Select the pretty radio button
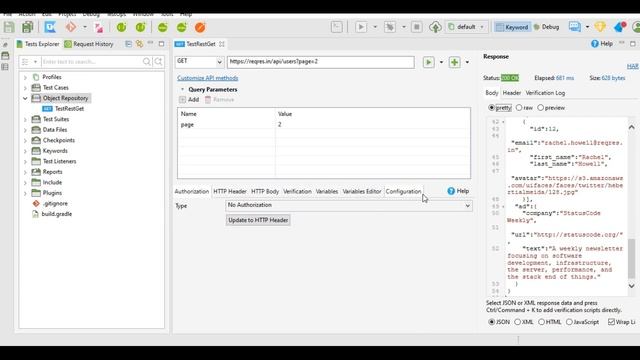The width and height of the screenshot is (640, 360). pyautogui.click(x=491, y=108)
